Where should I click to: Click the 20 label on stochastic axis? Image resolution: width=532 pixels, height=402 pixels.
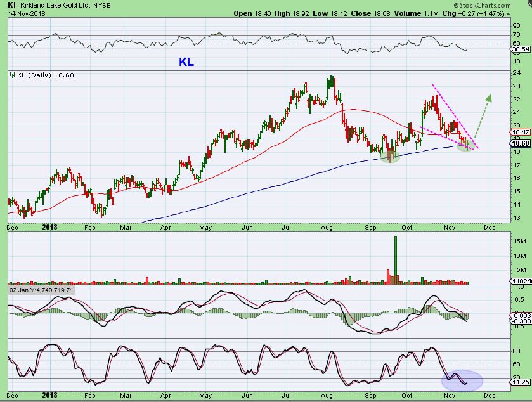[517, 377]
